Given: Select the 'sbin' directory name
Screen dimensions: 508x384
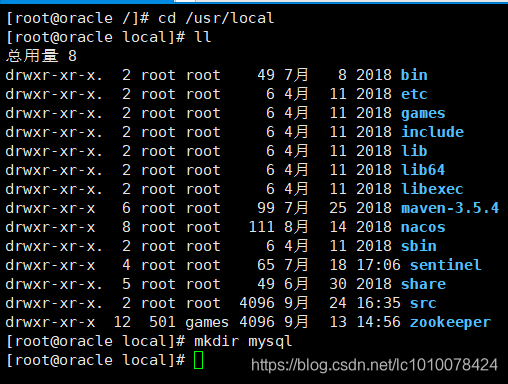Looking at the screenshot, I should [x=419, y=246].
